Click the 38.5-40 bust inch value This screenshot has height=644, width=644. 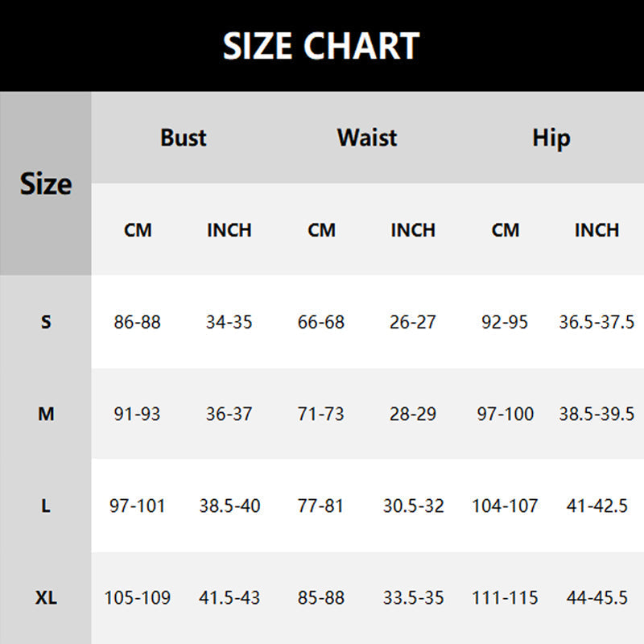(229, 506)
